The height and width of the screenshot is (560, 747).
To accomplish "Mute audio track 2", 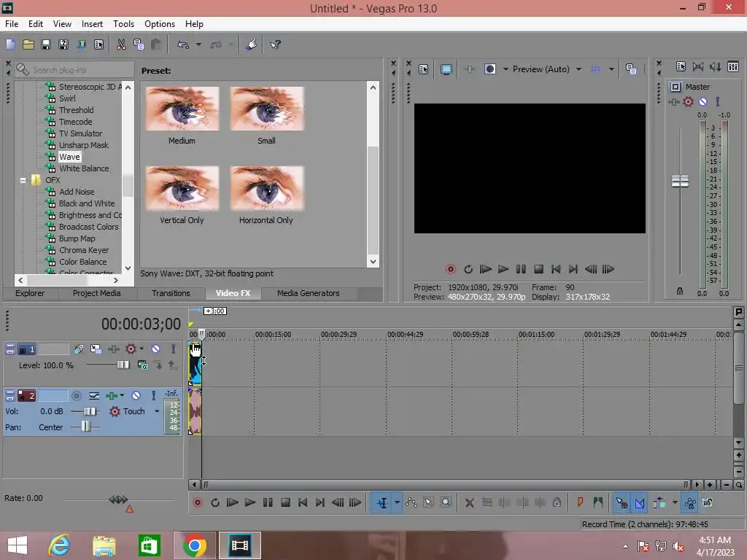I will tap(136, 396).
